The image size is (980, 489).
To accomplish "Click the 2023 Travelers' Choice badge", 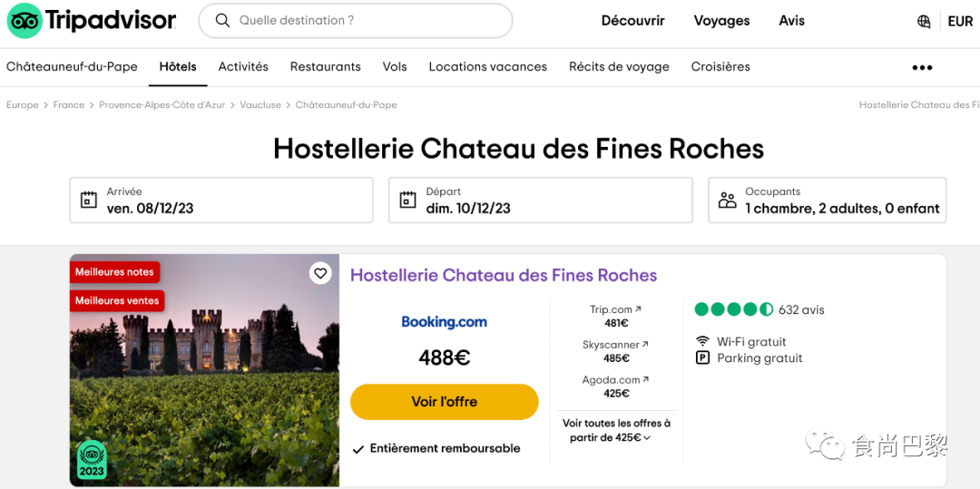I will 92,460.
